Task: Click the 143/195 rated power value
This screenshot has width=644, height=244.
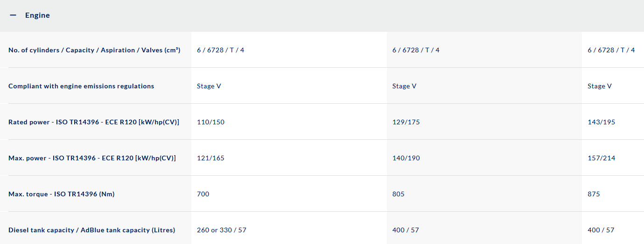Action: 602,122
